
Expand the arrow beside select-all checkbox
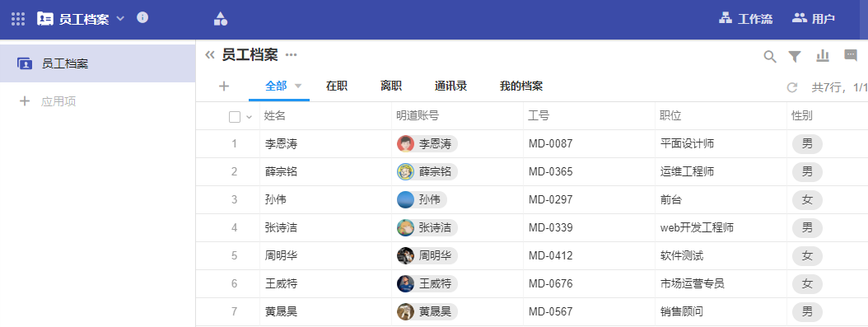249,117
